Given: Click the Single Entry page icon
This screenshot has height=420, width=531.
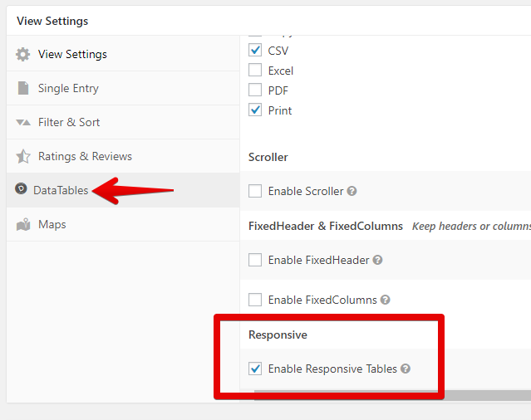Looking at the screenshot, I should [x=22, y=89].
